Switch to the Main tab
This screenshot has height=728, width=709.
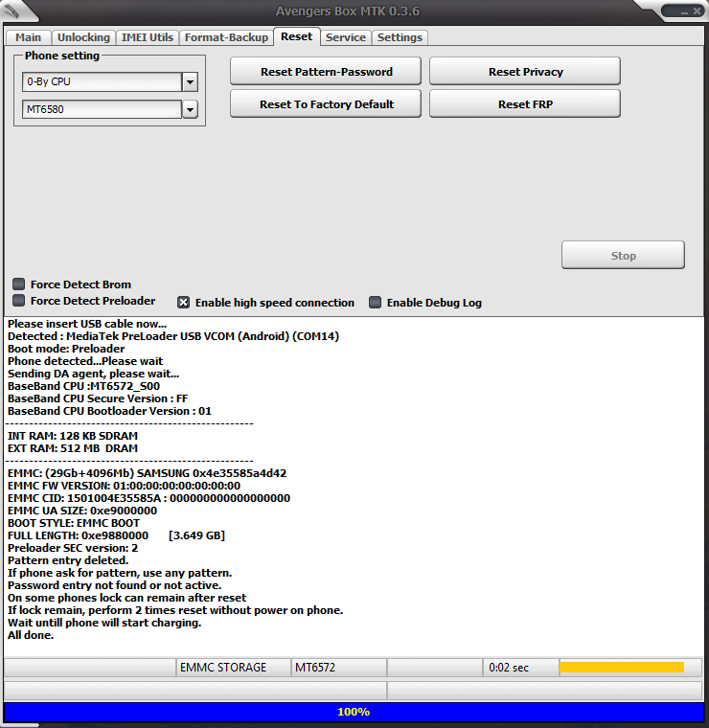(29, 37)
